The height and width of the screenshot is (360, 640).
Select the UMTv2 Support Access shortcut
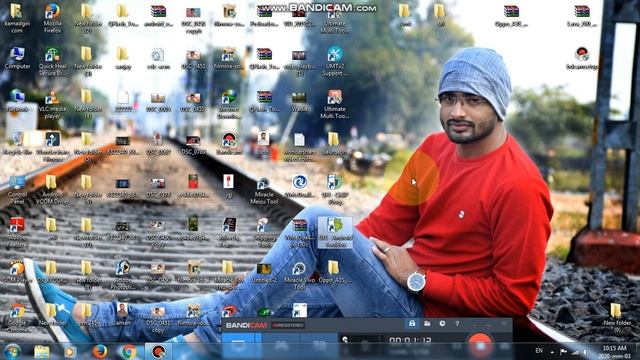tap(335, 62)
